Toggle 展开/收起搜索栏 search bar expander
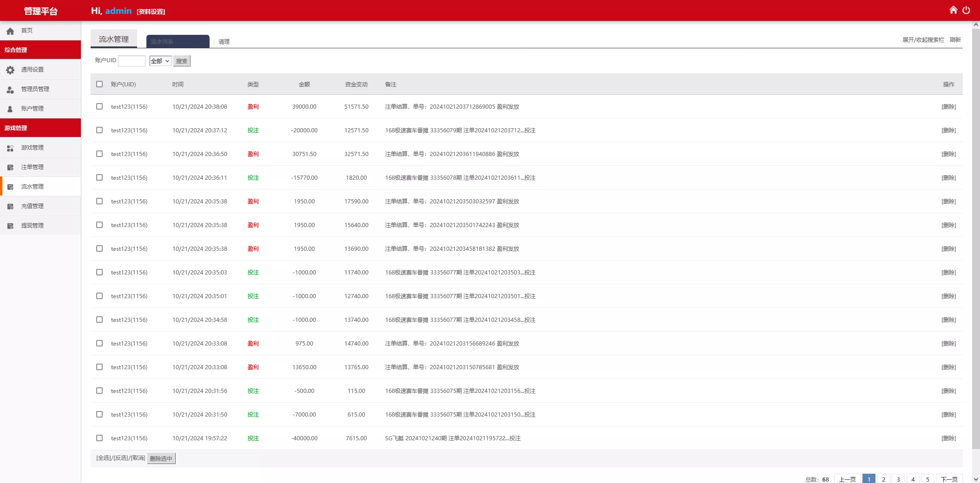Viewport: 980px width, 483px height. click(923, 40)
